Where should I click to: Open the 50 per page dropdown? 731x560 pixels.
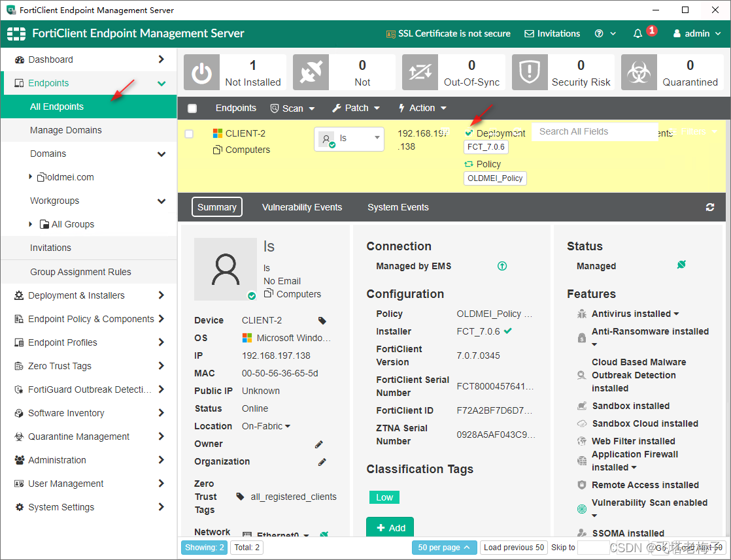444,548
